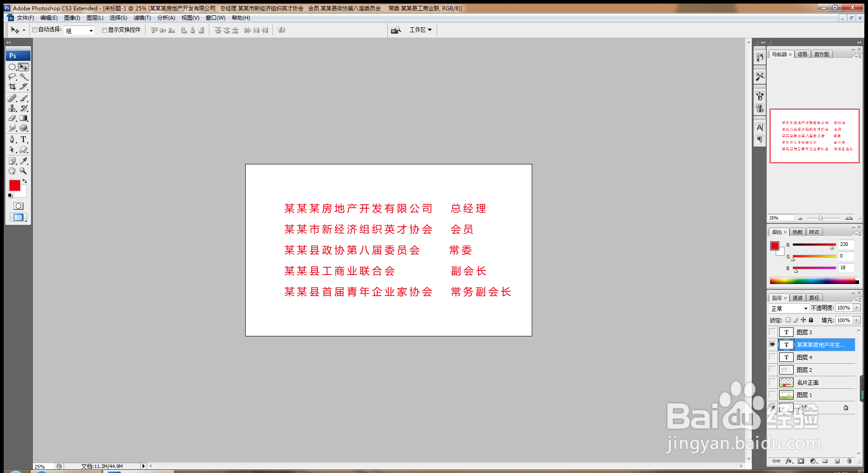The width and height of the screenshot is (868, 473).
Task: Select the Magic Wand tool
Action: point(24,77)
